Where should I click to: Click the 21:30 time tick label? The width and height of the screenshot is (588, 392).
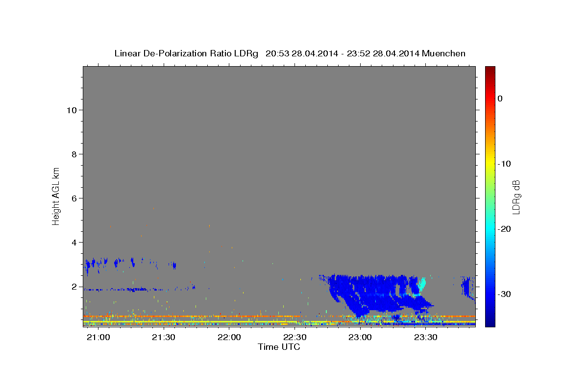164,338
